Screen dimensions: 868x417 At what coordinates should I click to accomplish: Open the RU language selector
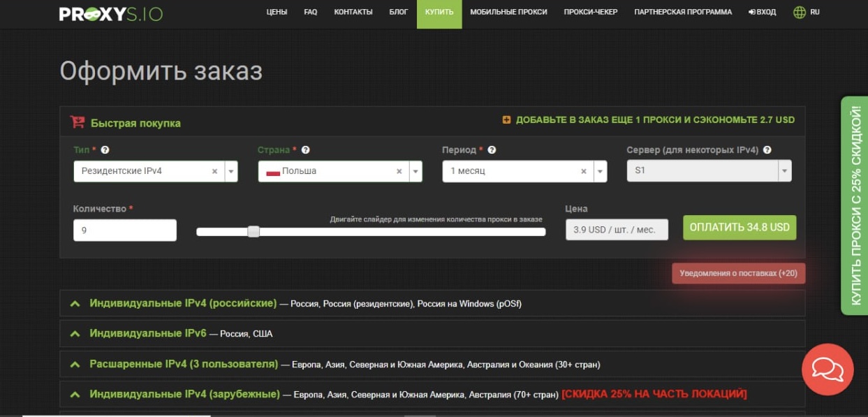coord(815,12)
